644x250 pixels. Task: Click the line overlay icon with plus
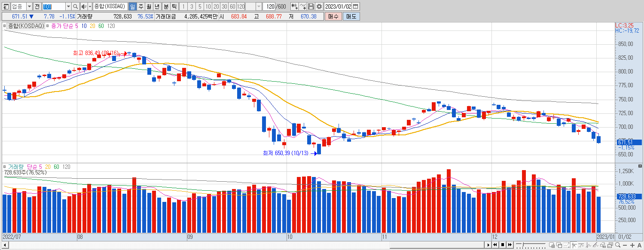[x=303, y=6]
